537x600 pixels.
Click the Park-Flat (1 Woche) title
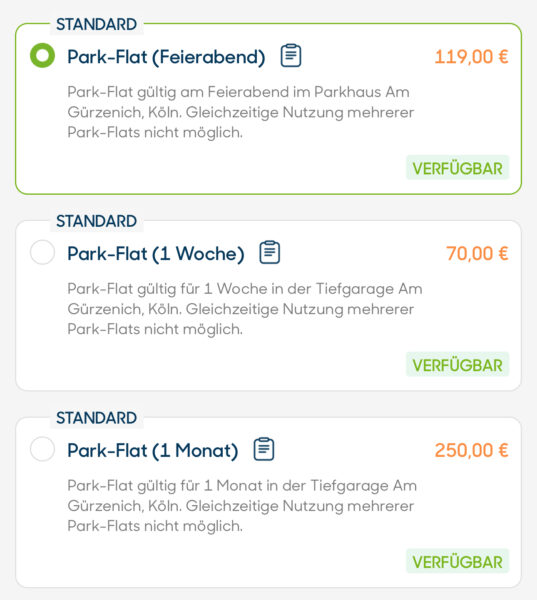(156, 254)
